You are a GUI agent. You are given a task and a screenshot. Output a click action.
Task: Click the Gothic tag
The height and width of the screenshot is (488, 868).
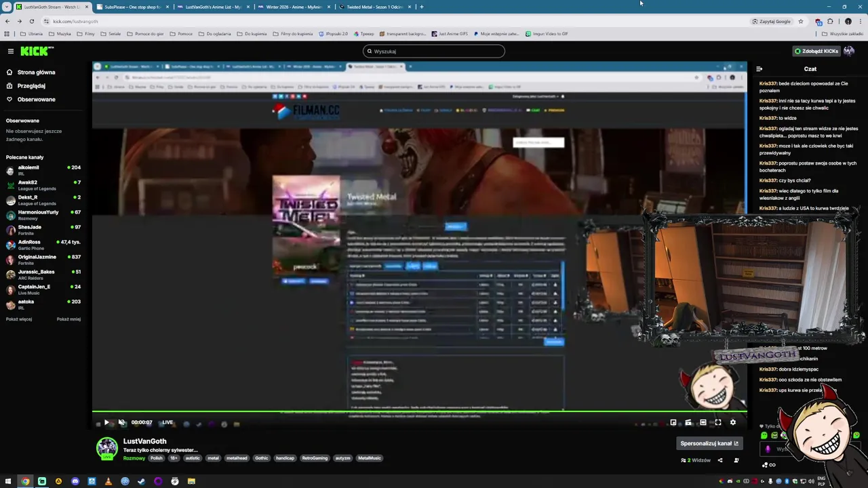262,458
